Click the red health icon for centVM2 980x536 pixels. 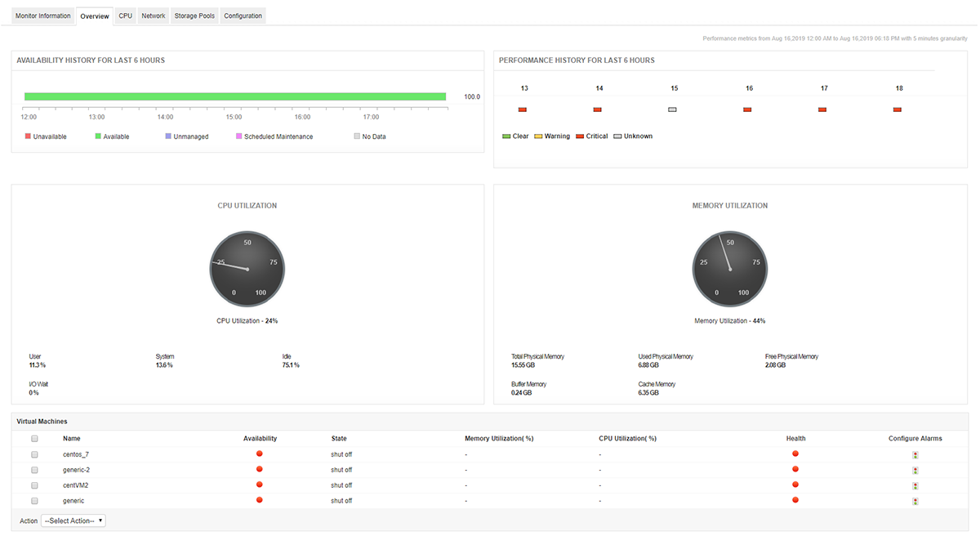pyautogui.click(x=795, y=485)
